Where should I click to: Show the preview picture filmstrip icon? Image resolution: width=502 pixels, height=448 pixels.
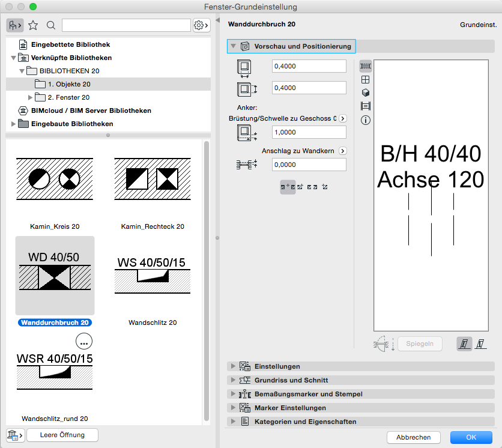click(365, 106)
